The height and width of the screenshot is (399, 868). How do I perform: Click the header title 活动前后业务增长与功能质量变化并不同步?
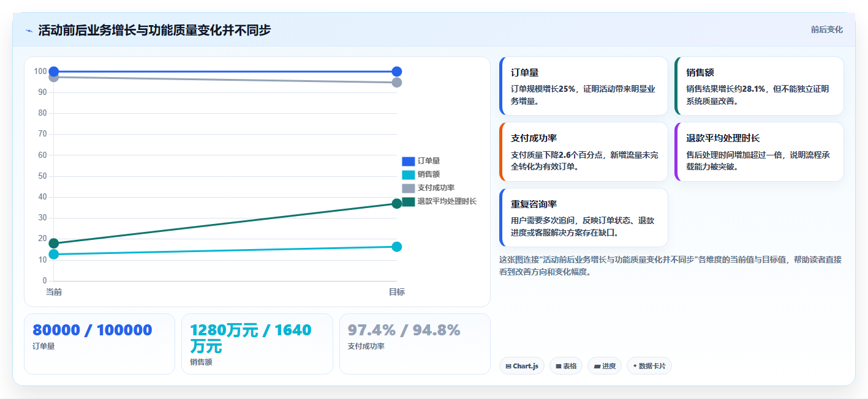tap(154, 31)
